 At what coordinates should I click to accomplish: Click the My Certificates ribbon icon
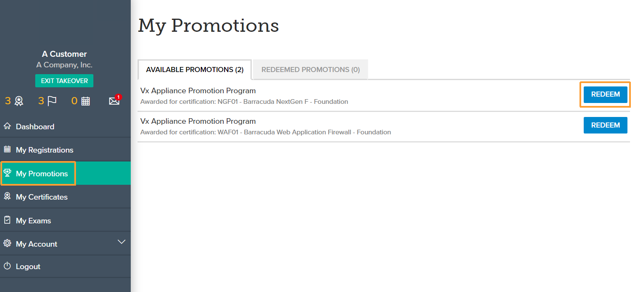7,196
